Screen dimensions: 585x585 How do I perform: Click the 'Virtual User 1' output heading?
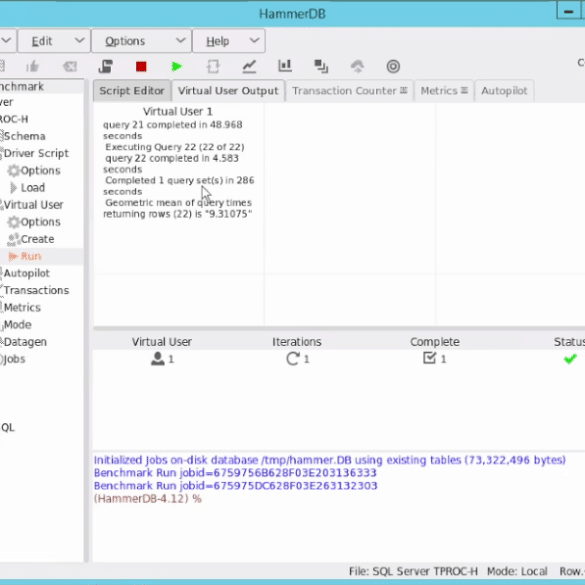(178, 111)
